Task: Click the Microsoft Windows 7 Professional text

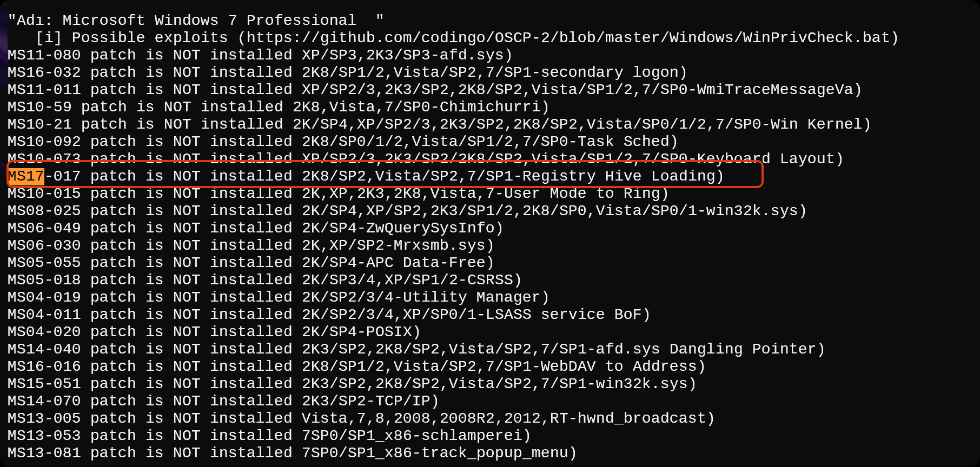Action: (209, 21)
